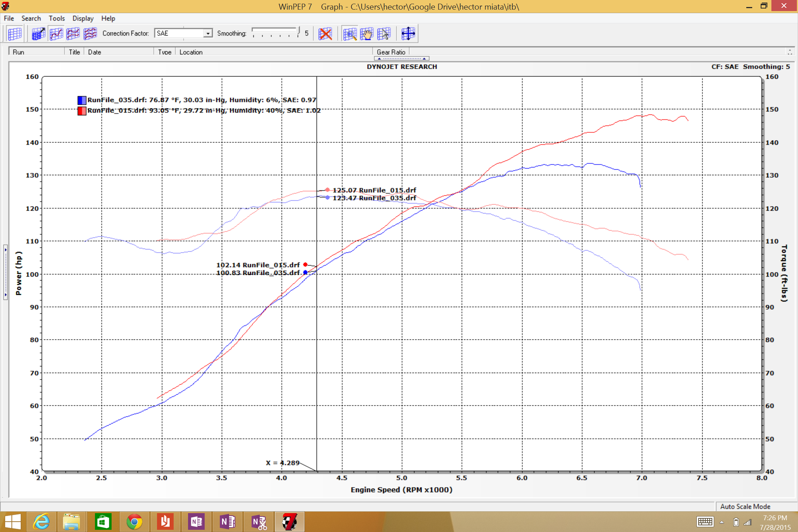
Task: Open Google Chrome from the taskbar
Action: point(134,522)
